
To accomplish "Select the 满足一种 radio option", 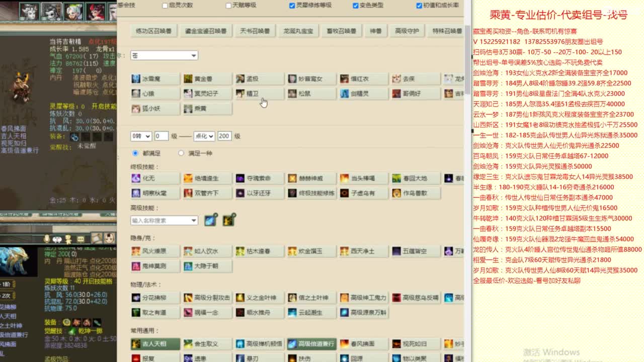I will [181, 153].
